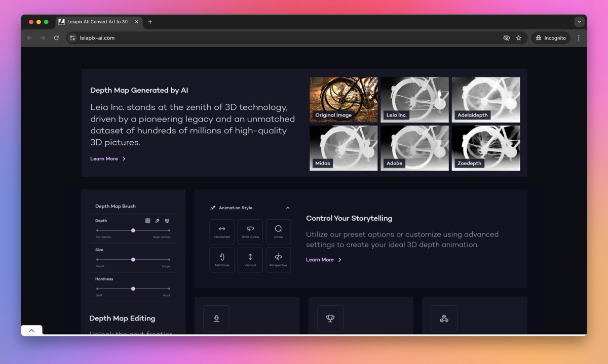
Task: Open Learn More under Depth Map Generated
Action: (108, 159)
